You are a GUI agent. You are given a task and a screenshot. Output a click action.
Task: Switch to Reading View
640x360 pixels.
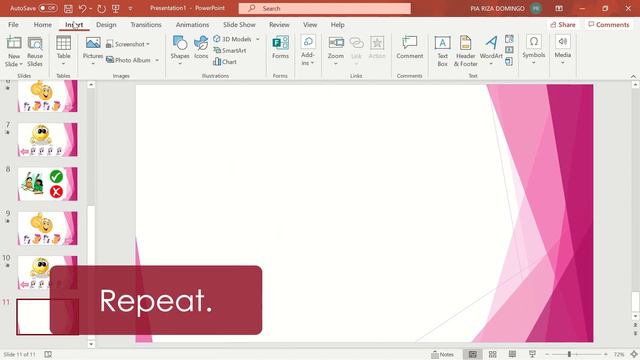[x=512, y=354]
